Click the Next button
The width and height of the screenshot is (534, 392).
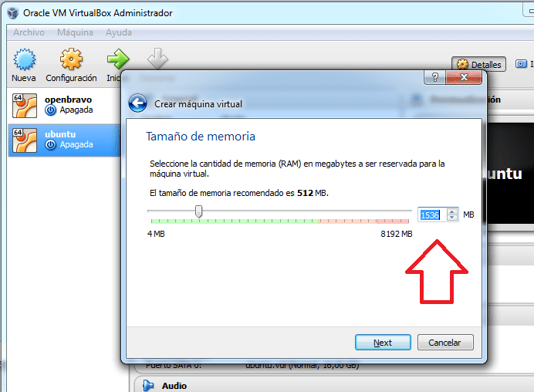click(383, 343)
